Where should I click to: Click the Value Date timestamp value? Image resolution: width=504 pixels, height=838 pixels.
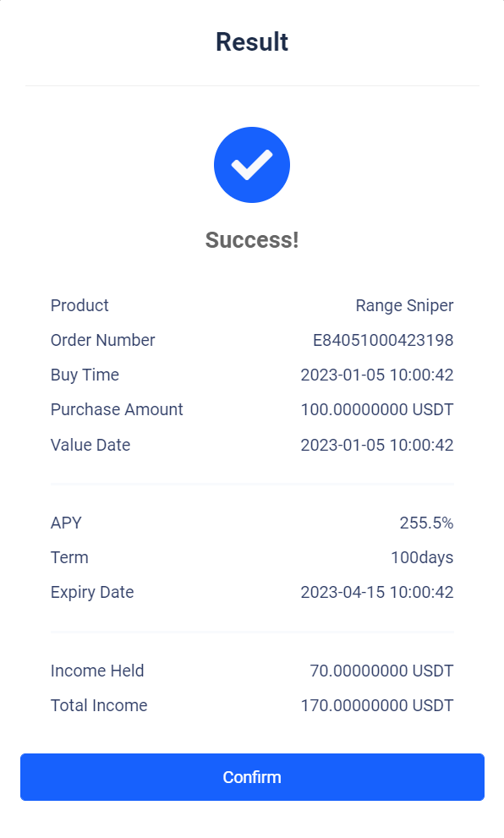[377, 445]
